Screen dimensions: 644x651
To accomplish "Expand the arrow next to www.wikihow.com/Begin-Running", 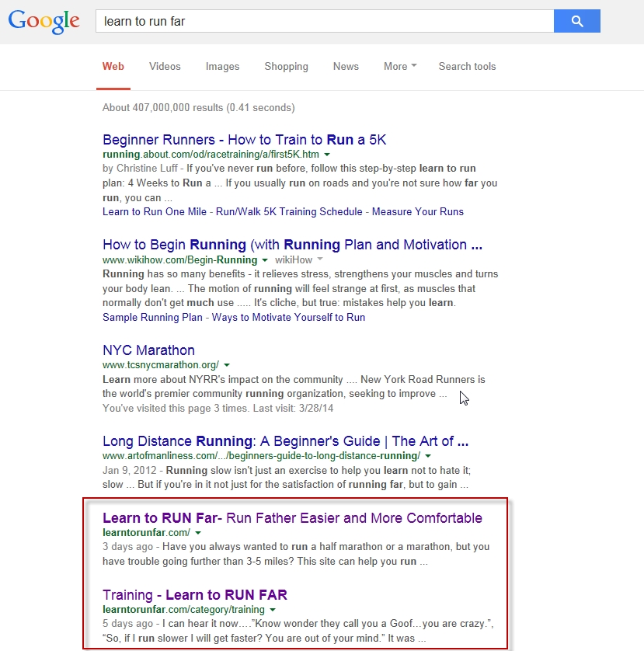I will coord(265,260).
